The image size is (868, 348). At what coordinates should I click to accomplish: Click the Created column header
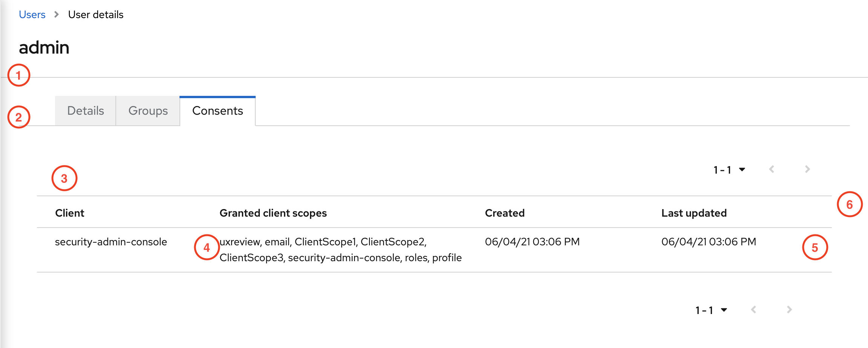tap(505, 212)
